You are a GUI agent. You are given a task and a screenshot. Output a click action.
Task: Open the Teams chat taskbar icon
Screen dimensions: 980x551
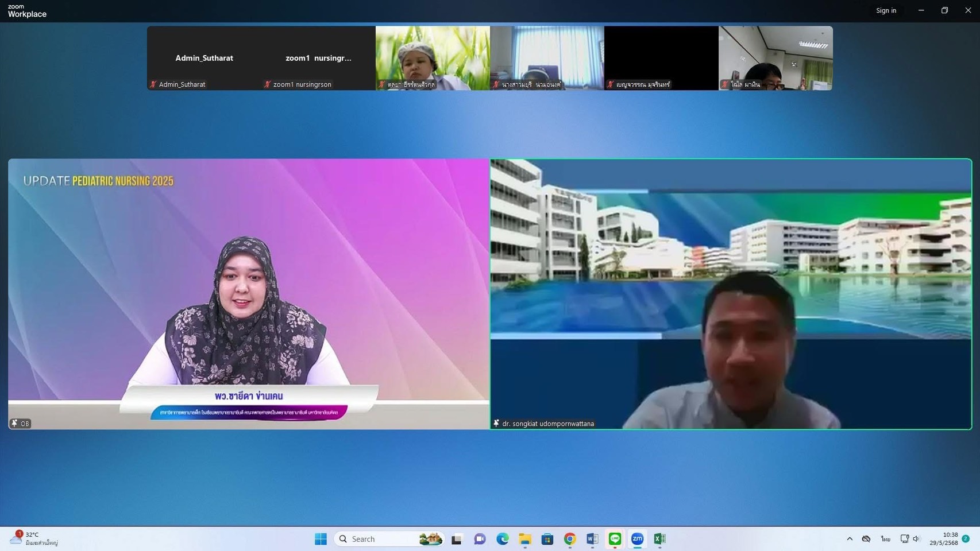pos(480,539)
